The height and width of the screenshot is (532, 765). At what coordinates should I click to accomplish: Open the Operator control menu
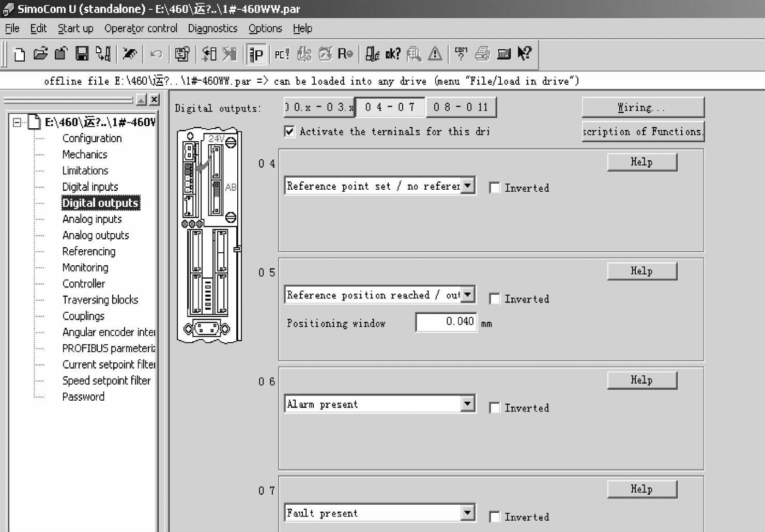pyautogui.click(x=141, y=28)
